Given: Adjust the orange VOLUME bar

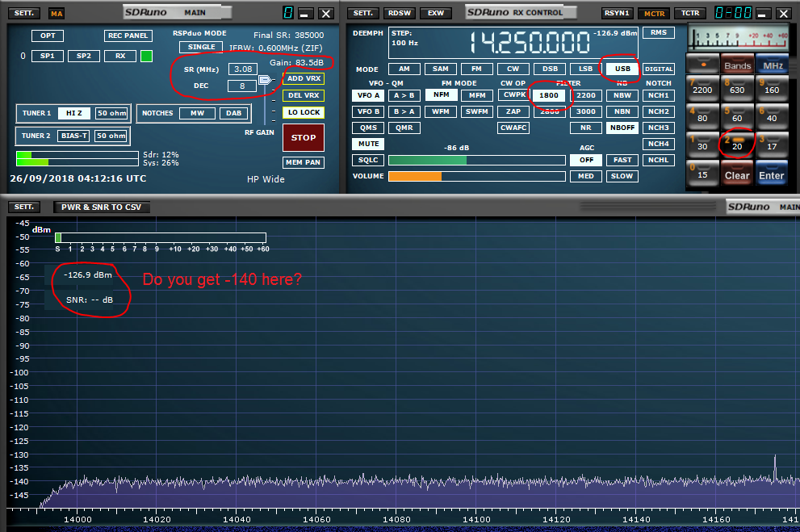Looking at the screenshot, I should coord(476,176).
